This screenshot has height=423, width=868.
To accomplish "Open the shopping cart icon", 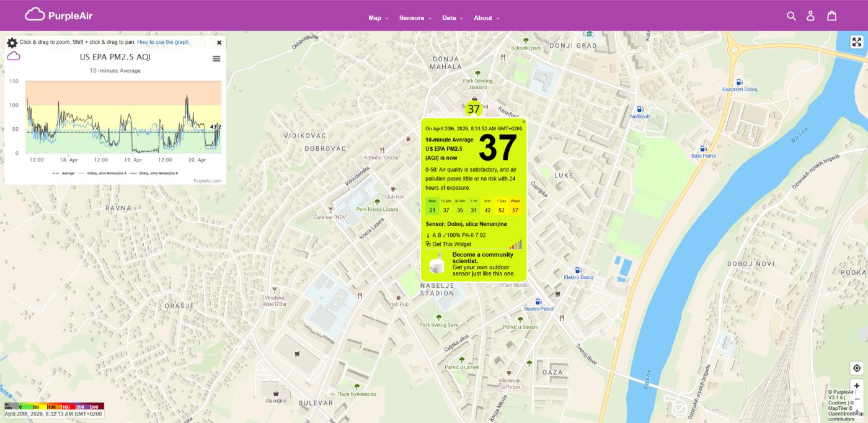I will [x=831, y=16].
